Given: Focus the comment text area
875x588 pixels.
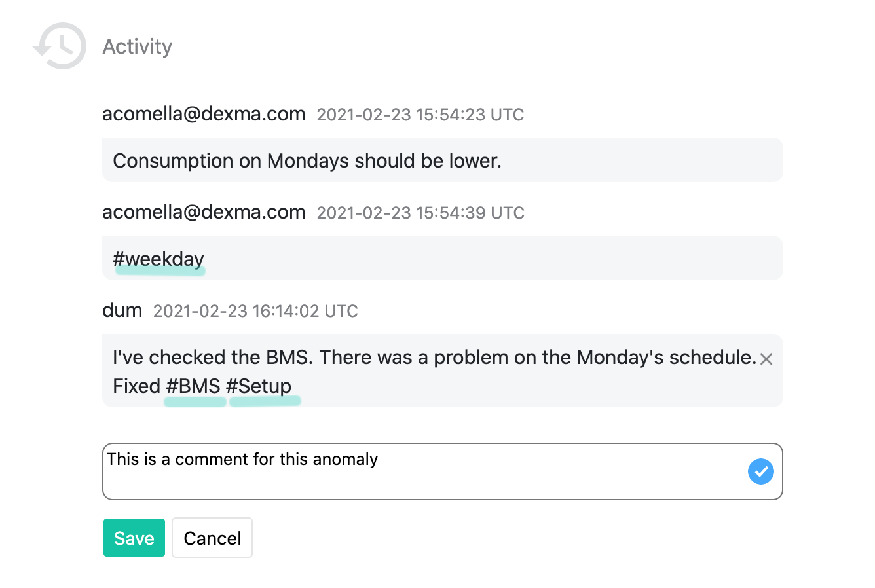Looking at the screenshot, I should click(x=443, y=471).
